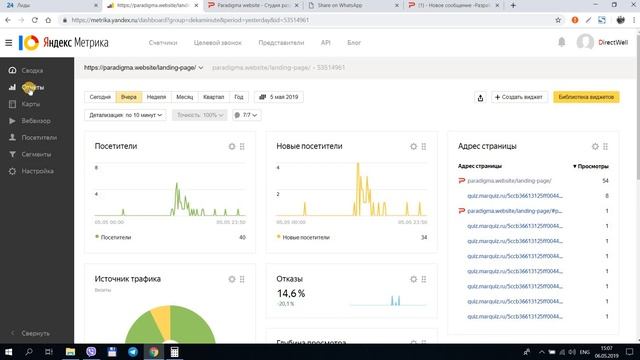This screenshot has width=640, height=360.
Task: Select the Квартал period
Action: click(x=213, y=97)
